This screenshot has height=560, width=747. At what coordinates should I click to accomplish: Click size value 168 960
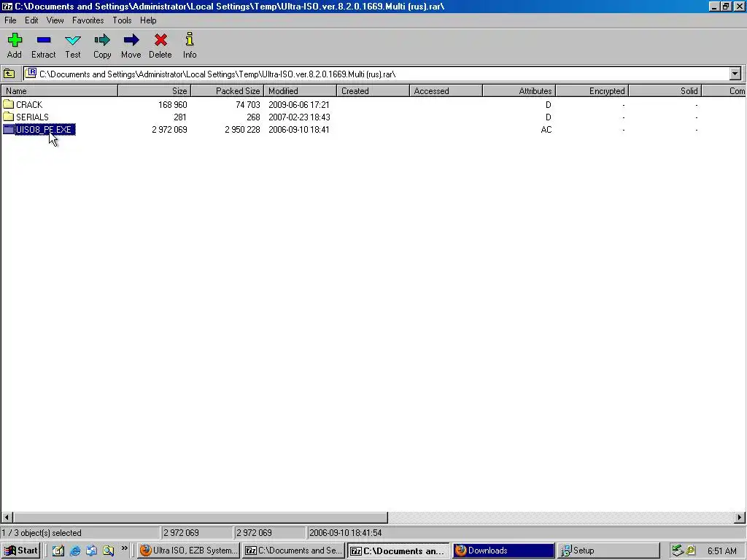pyautogui.click(x=172, y=105)
